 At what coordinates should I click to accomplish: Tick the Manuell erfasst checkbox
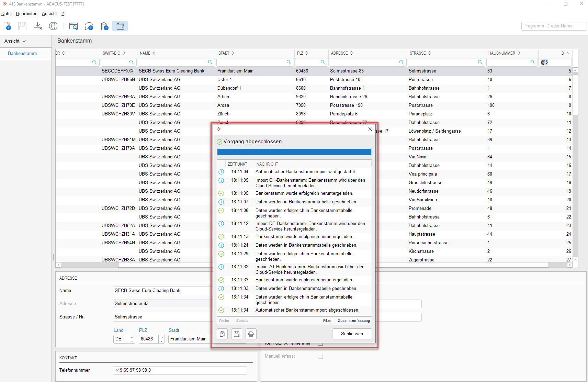click(320, 356)
